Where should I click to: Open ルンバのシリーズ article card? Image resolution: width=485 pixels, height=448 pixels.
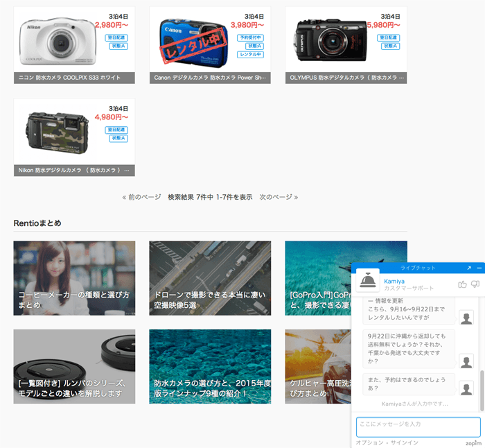(74, 367)
